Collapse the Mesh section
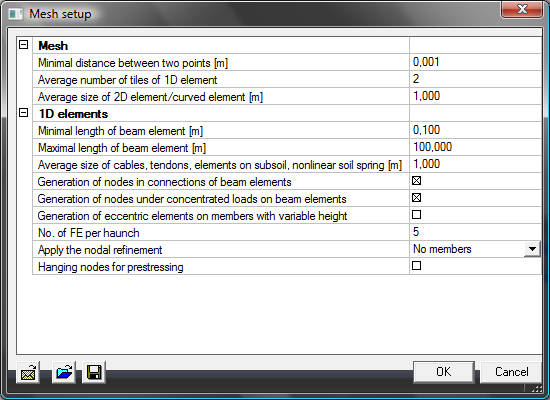 (x=24, y=45)
